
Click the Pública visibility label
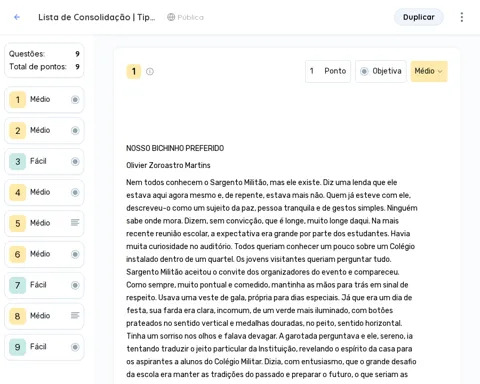point(190,17)
